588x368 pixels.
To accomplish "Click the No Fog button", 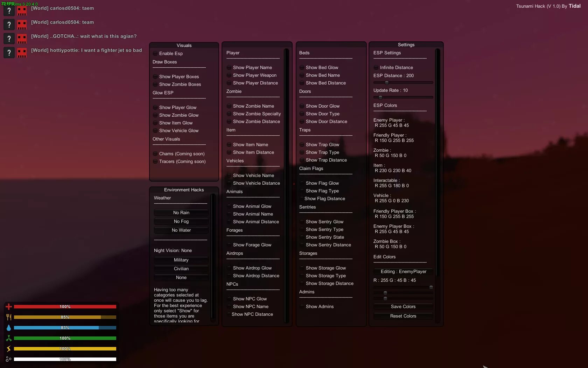I will [181, 221].
